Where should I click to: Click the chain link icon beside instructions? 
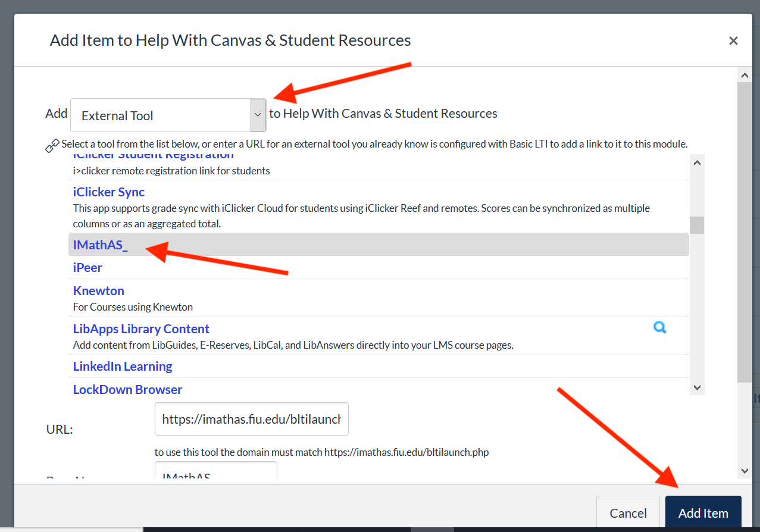[x=52, y=145]
